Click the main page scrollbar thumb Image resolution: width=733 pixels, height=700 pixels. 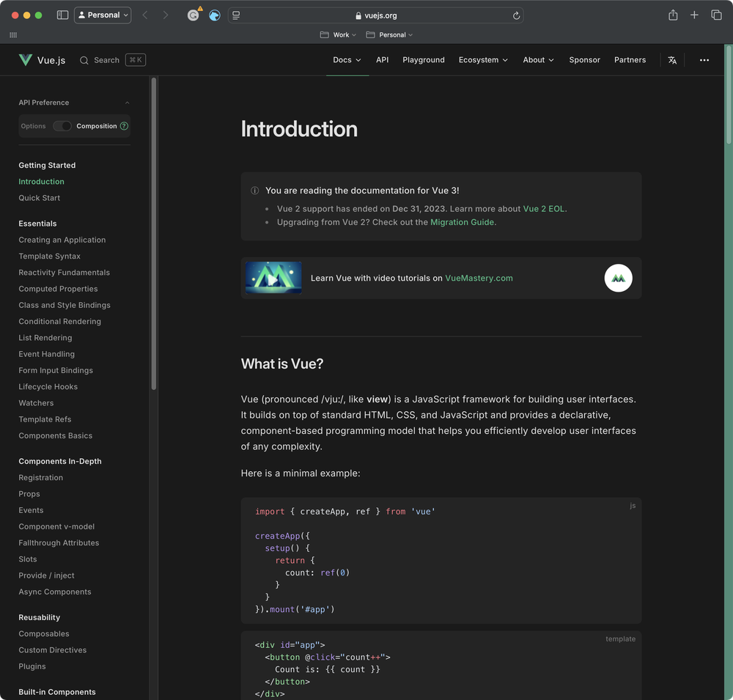729,95
